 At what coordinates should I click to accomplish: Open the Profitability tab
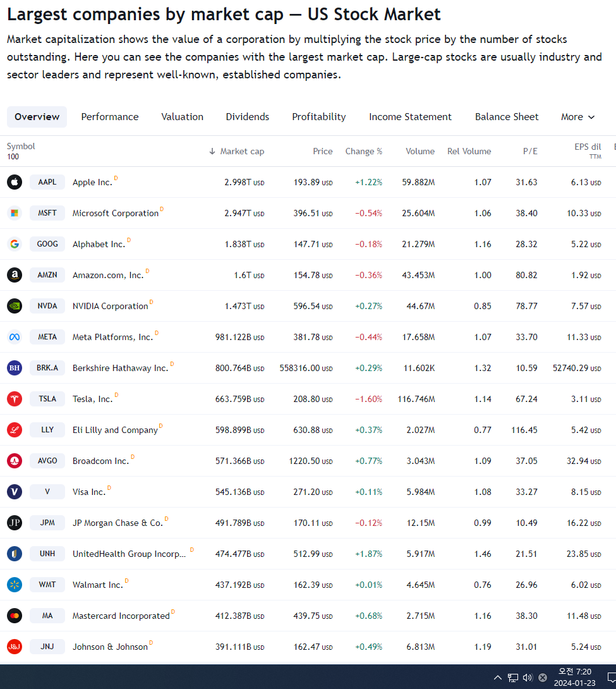coord(319,117)
